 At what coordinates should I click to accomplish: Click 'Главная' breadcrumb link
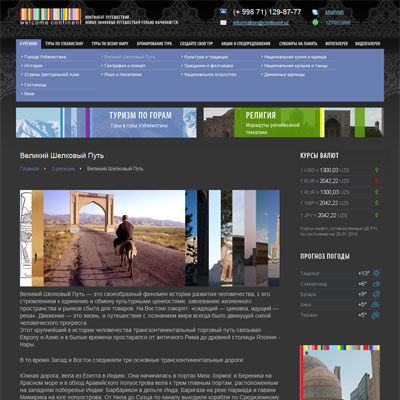pos(29,169)
